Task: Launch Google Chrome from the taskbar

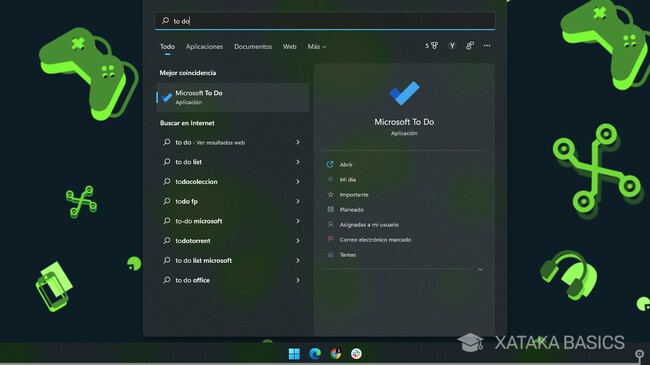Action: (336, 353)
